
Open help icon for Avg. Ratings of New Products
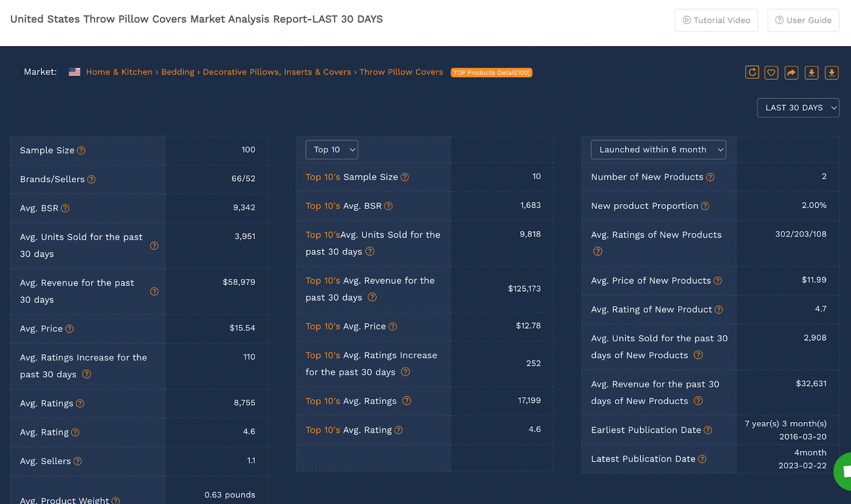tap(598, 251)
